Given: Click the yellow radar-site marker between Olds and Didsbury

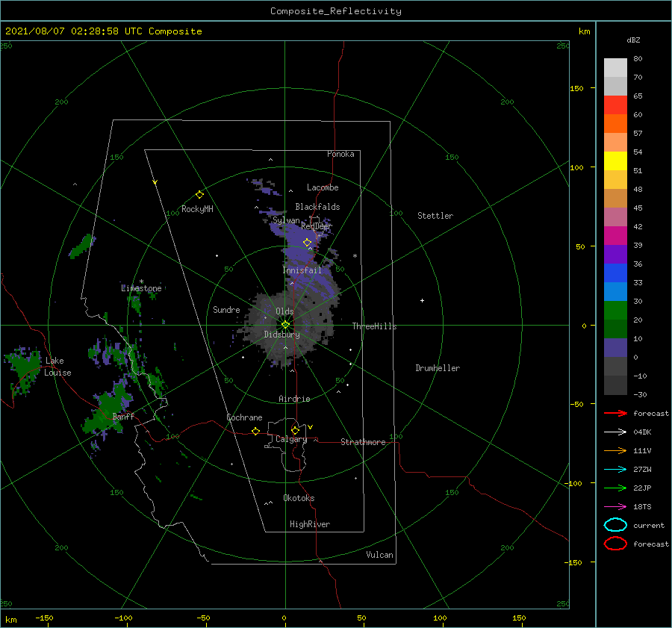Looking at the screenshot, I should click(x=285, y=325).
